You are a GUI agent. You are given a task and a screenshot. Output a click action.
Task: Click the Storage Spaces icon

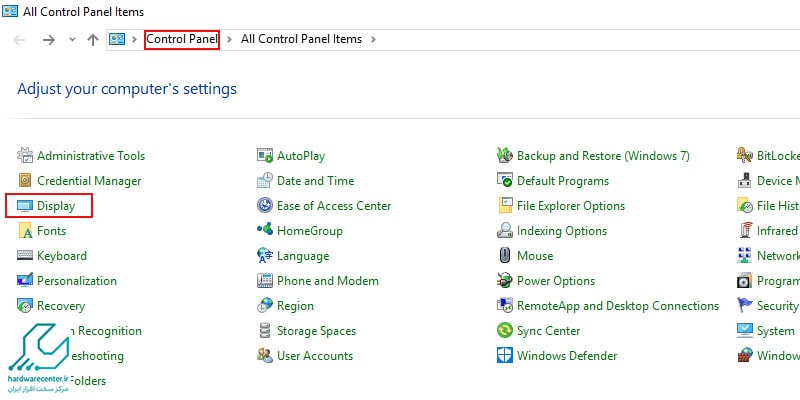[265, 331]
